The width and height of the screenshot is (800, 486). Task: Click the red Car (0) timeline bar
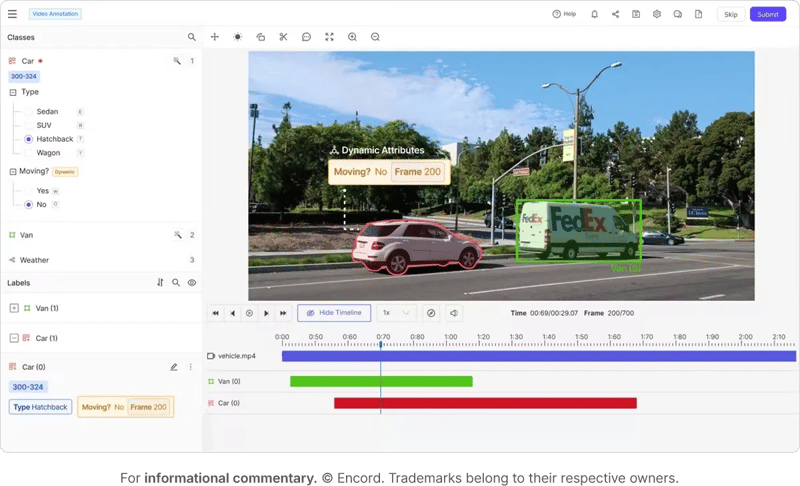485,403
